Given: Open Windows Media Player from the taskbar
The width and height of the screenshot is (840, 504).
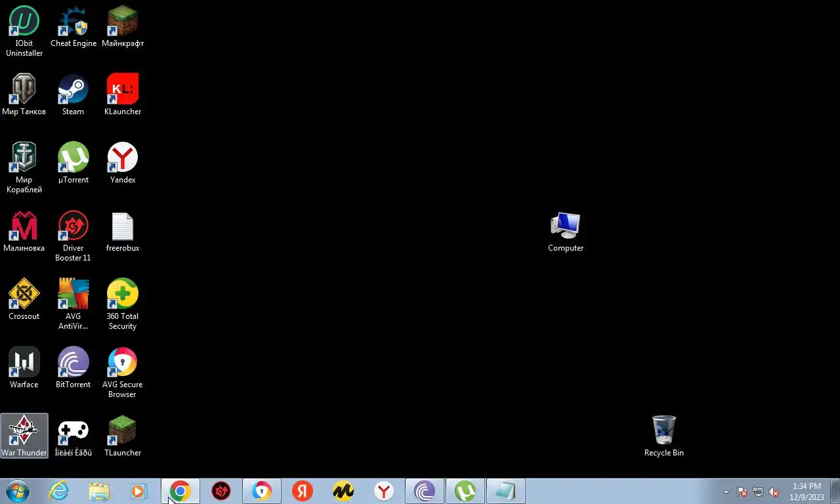Looking at the screenshot, I should (139, 491).
